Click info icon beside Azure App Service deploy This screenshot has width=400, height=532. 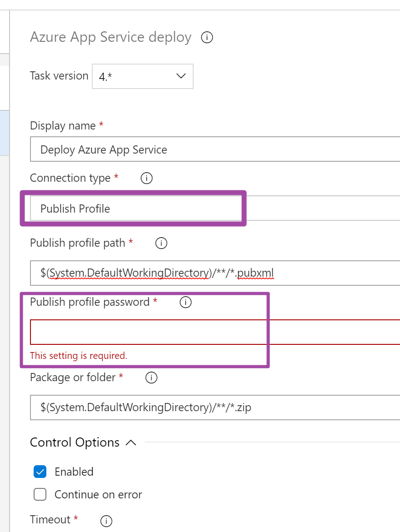[207, 37]
